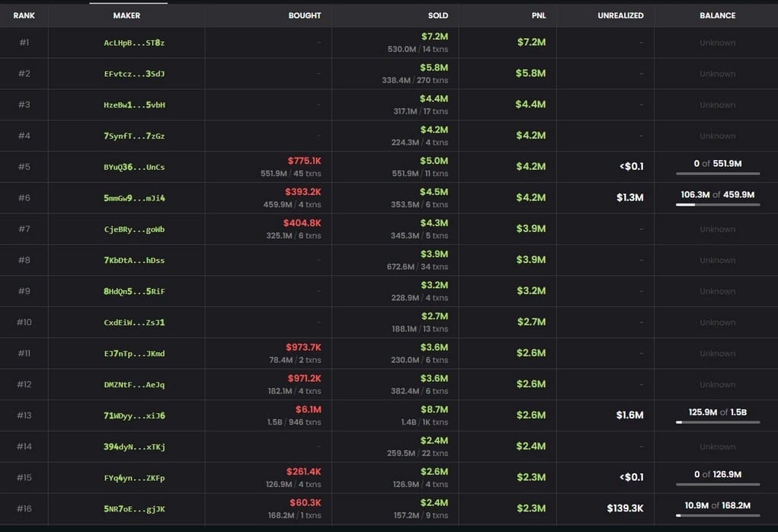Screen dimensions: 778x532
Task: Click maker address 5NR7oE...gjJK
Action: [x=134, y=508]
